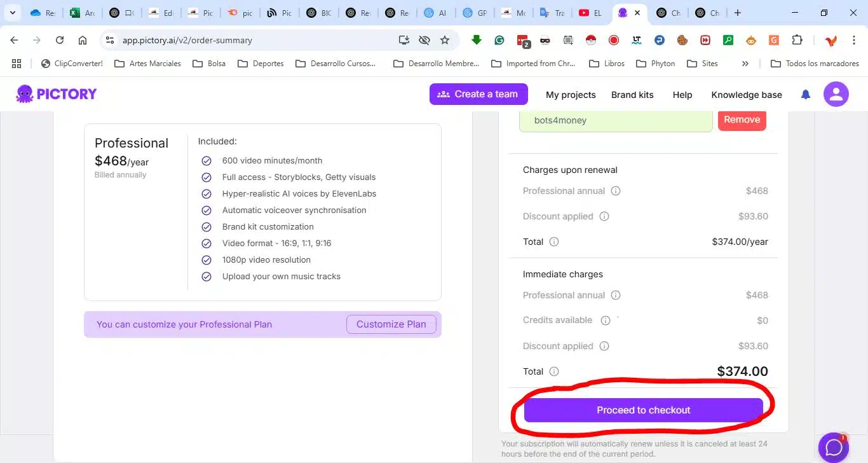868x463 pixels.
Task: Open the Knowledge base link
Action: pos(747,95)
